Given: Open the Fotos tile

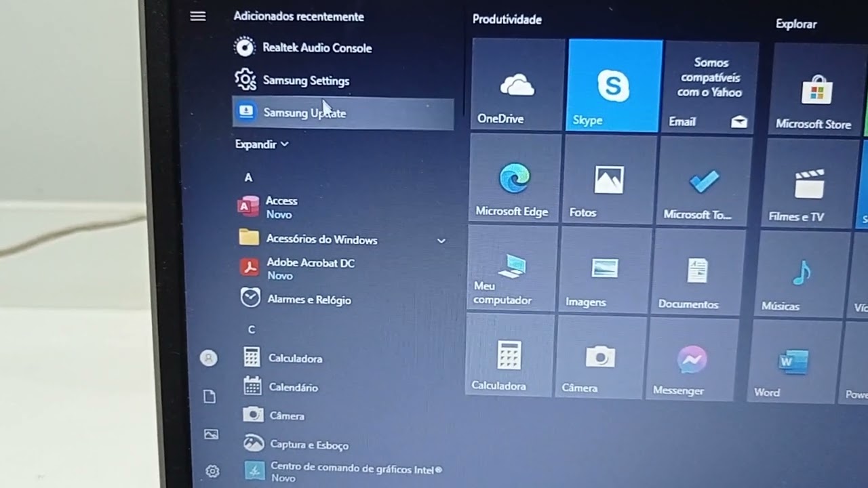Looking at the screenshot, I should [x=609, y=179].
